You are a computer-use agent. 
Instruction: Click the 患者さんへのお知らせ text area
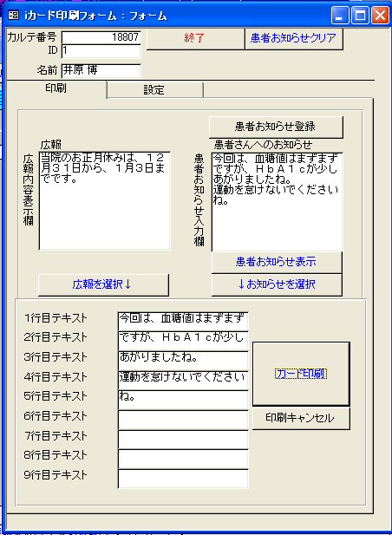coord(277,202)
